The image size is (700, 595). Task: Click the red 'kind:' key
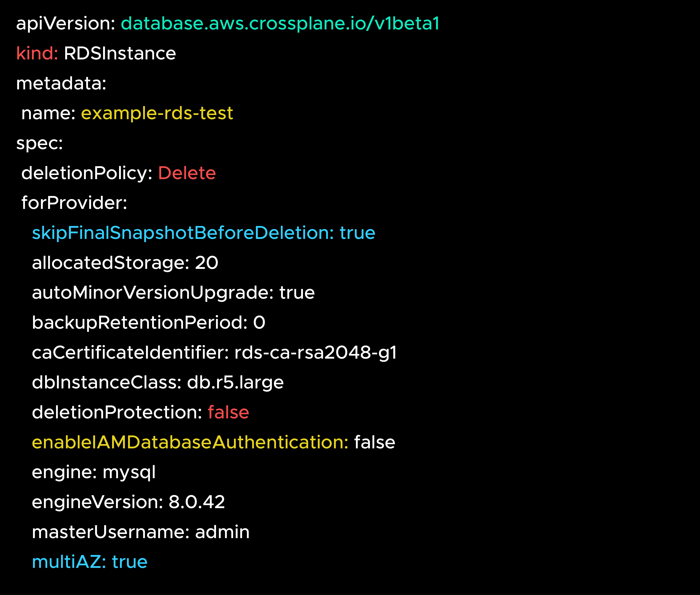tap(37, 53)
